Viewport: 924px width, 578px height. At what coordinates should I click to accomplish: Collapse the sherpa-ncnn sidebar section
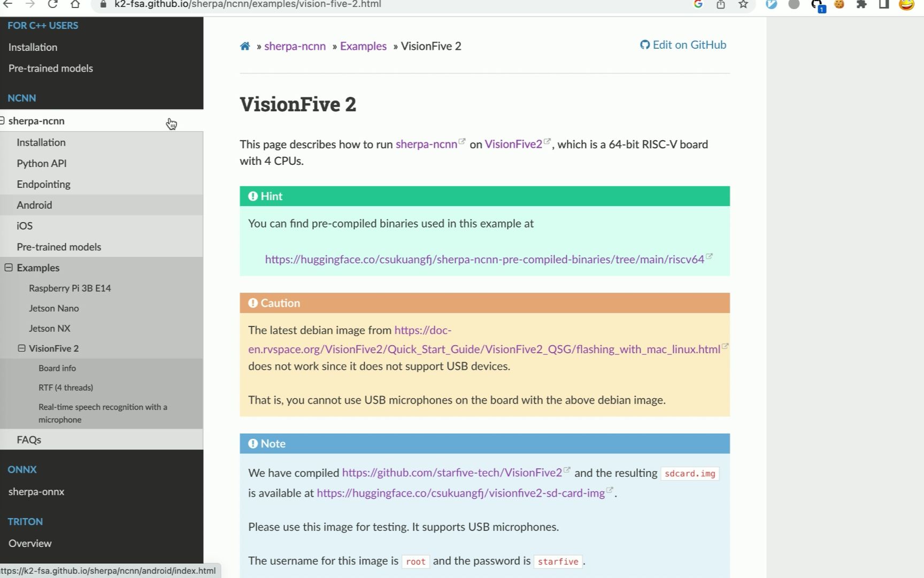click(x=2, y=121)
